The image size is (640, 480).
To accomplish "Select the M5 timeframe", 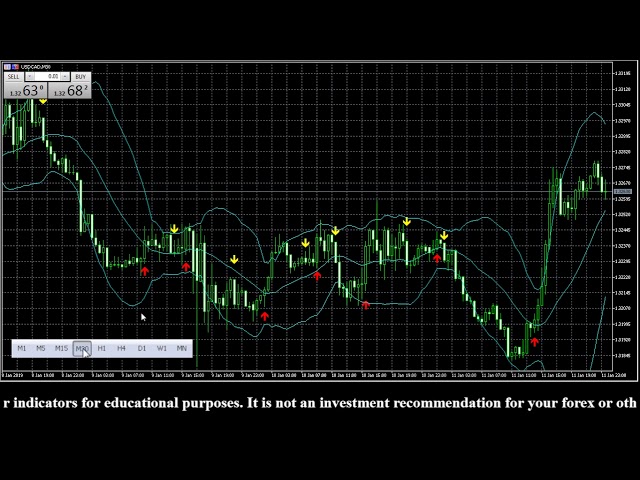I will click(41, 348).
